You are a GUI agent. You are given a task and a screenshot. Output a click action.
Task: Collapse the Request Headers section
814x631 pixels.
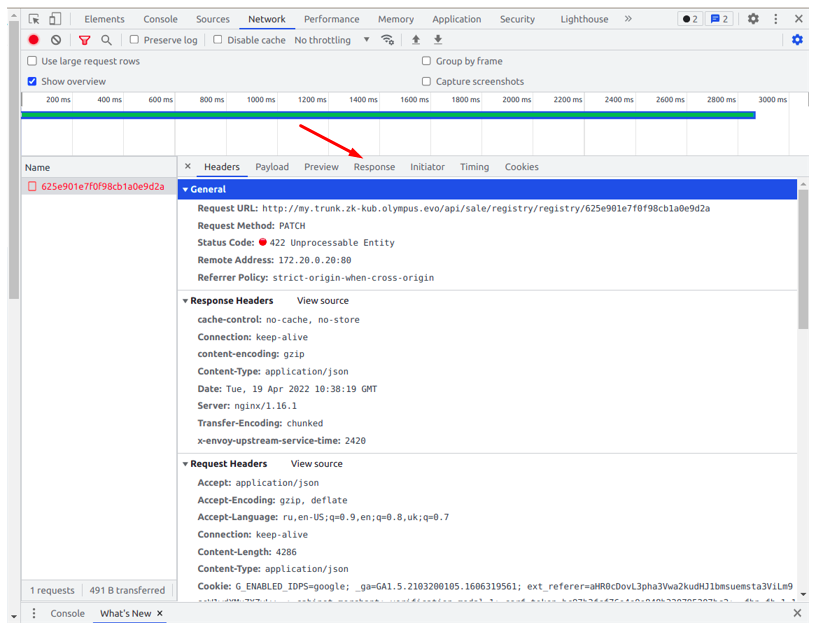point(186,464)
